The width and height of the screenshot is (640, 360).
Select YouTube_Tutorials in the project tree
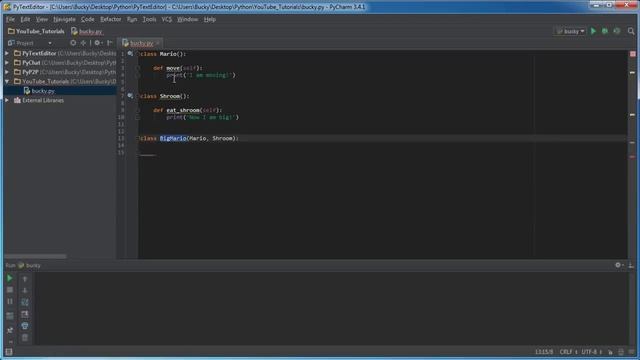46,82
